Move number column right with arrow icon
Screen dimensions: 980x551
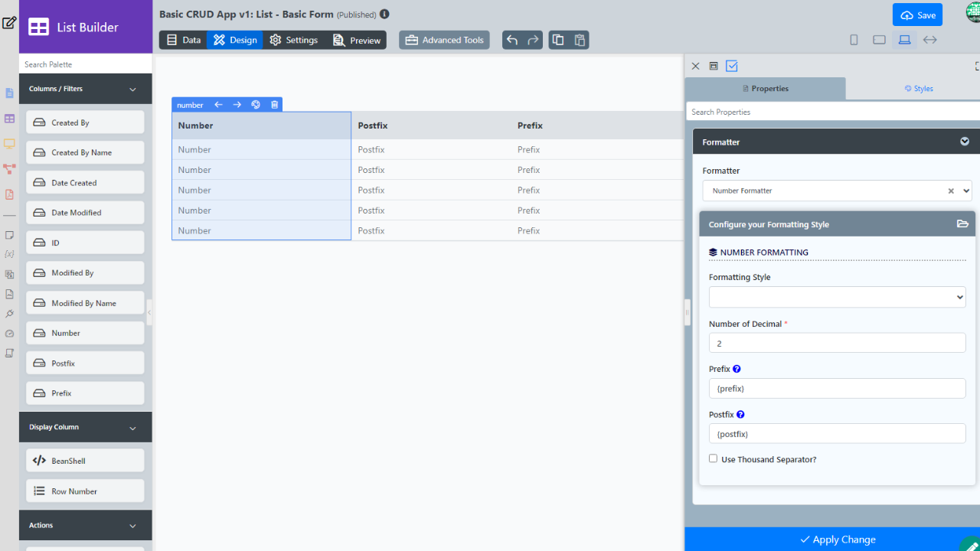(237, 105)
